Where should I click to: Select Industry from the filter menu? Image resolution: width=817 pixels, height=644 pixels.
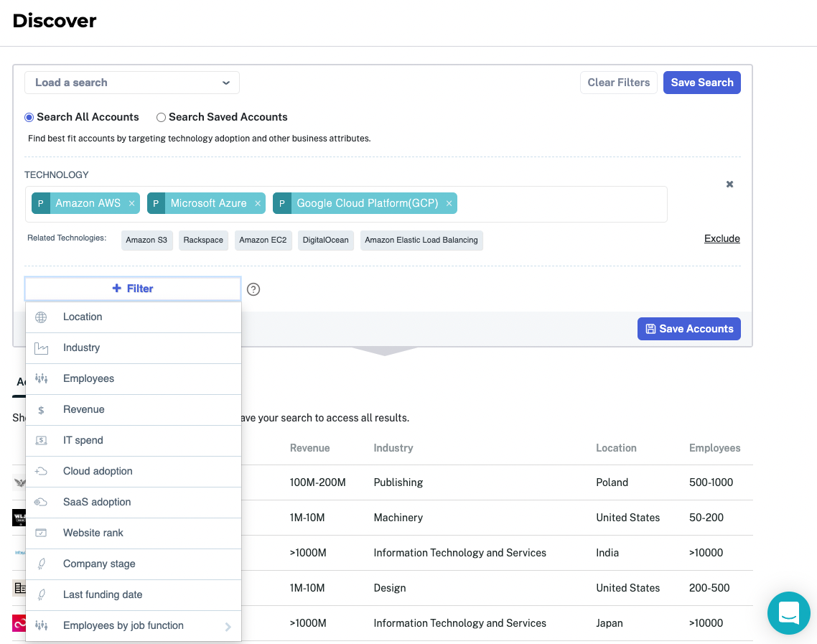click(x=81, y=347)
